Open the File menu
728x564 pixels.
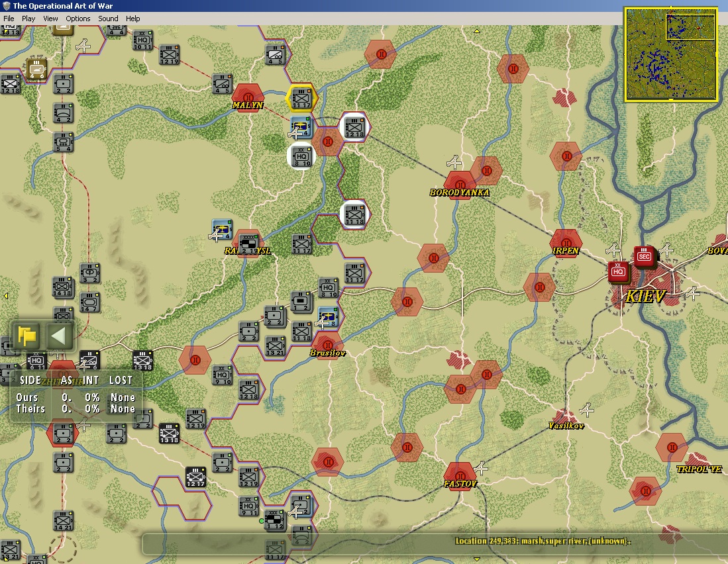click(9, 19)
